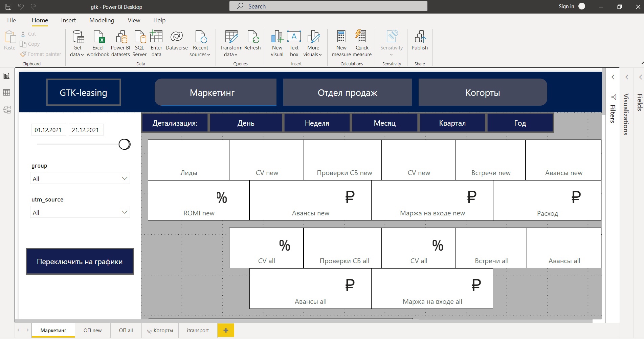The height and width of the screenshot is (339, 644).
Task: Switch to Data view in left sidebar
Action: pyautogui.click(x=6, y=92)
